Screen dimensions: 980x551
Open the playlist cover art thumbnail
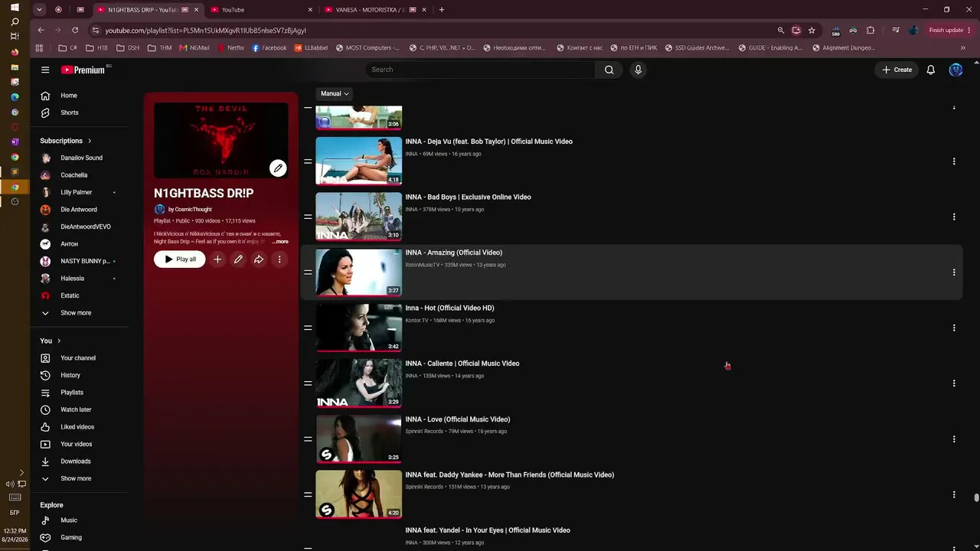coord(221,141)
